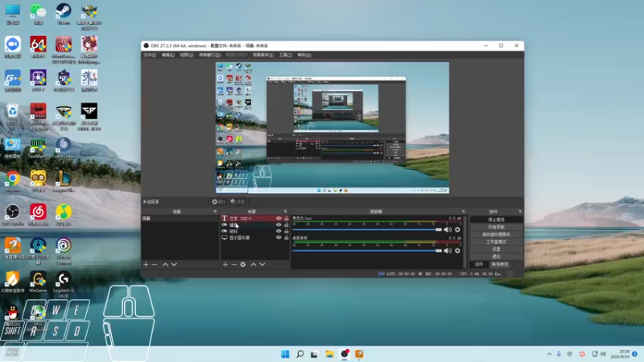Open the Settings button in Controls panel
The image size is (644, 362).
(x=496, y=249)
